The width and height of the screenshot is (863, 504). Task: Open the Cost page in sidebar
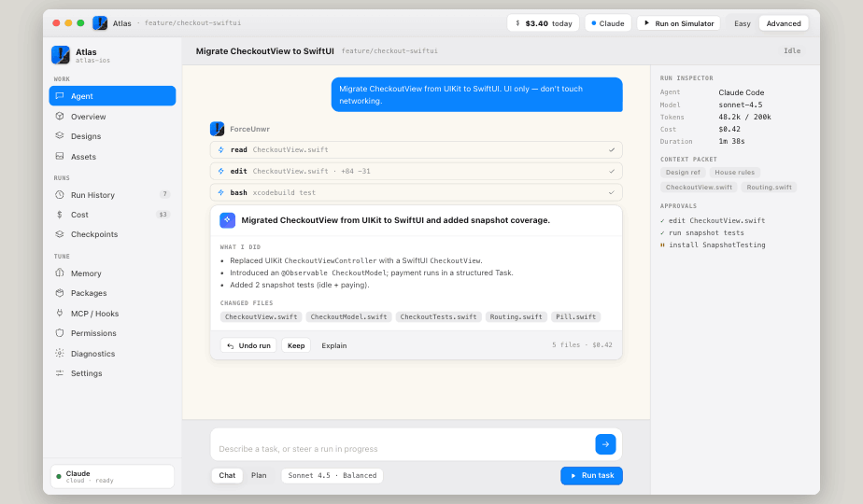click(112, 215)
